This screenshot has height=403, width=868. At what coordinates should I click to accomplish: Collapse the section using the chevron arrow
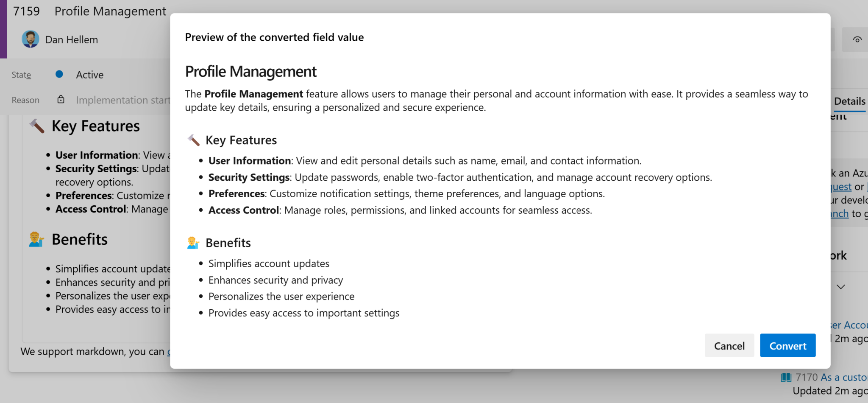click(x=841, y=287)
